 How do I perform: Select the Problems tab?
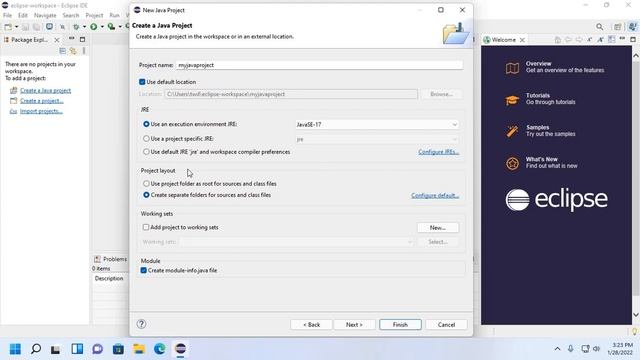tap(111, 259)
